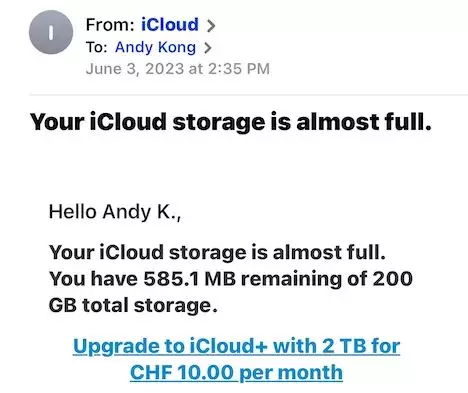The width and height of the screenshot is (468, 393).
Task: Tap the "iCloud+" word in upgrade link
Action: click(229, 346)
